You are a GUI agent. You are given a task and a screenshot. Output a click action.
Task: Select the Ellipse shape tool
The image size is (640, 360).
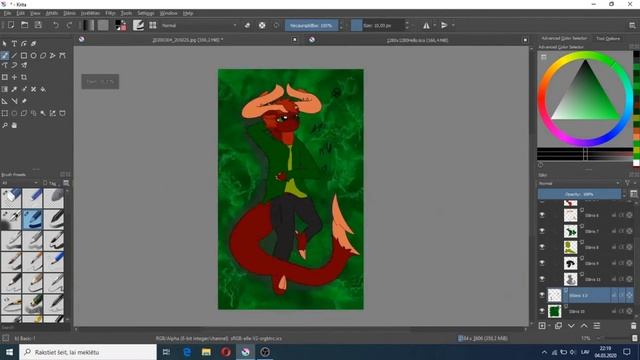pos(33,56)
